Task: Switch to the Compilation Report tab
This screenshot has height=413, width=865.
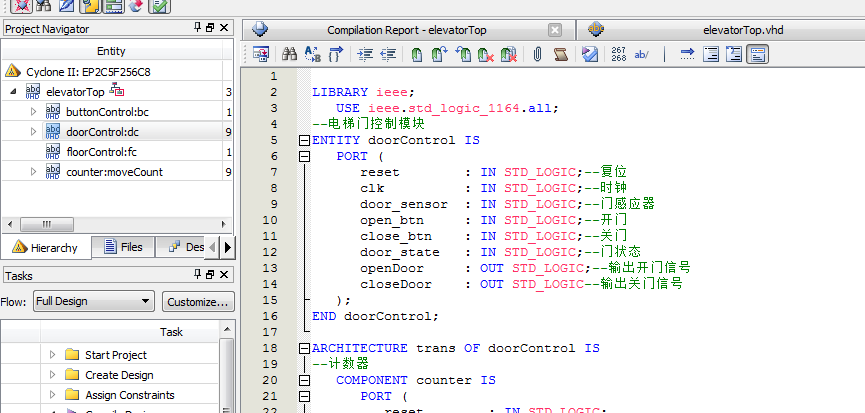Action: click(x=406, y=30)
